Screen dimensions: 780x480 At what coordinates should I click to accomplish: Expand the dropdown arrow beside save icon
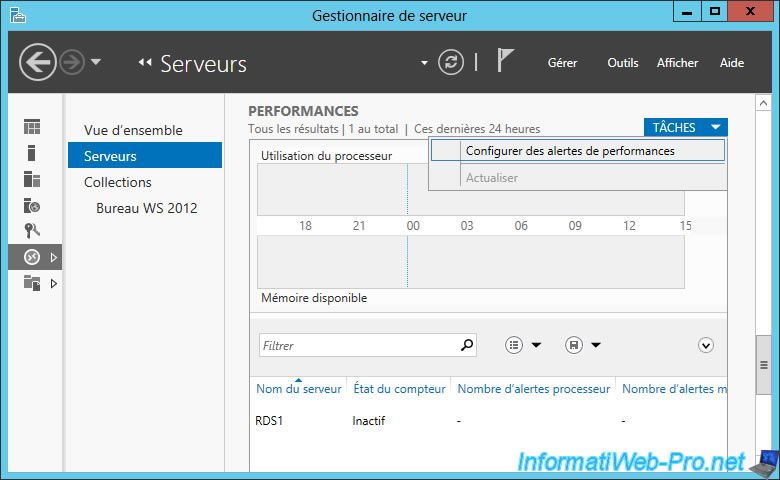point(596,345)
